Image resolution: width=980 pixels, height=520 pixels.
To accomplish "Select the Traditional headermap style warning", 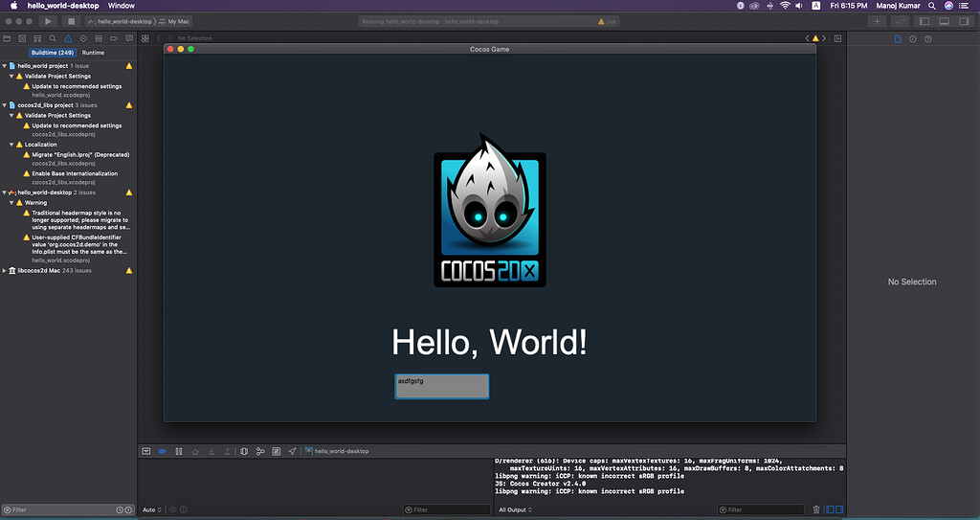I will [77, 220].
